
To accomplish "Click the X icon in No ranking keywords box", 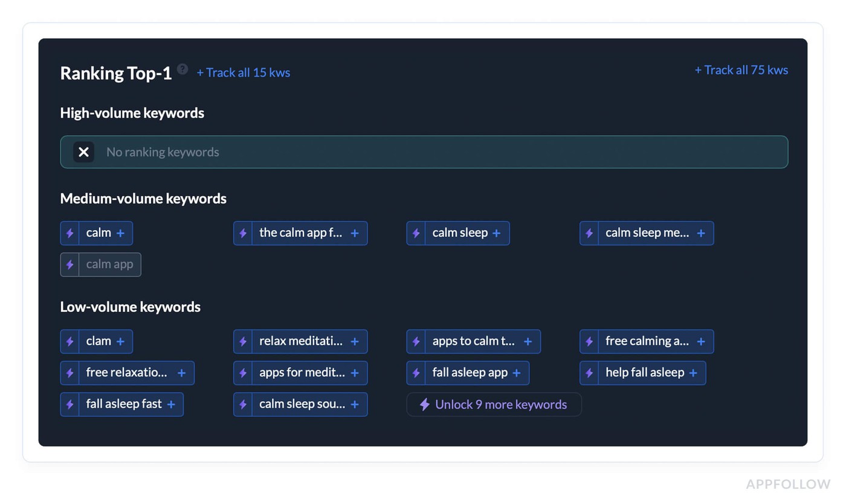I will coord(83,152).
